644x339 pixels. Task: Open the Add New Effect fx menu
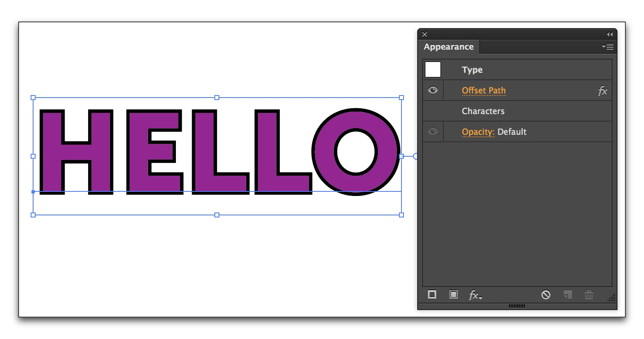[x=475, y=295]
